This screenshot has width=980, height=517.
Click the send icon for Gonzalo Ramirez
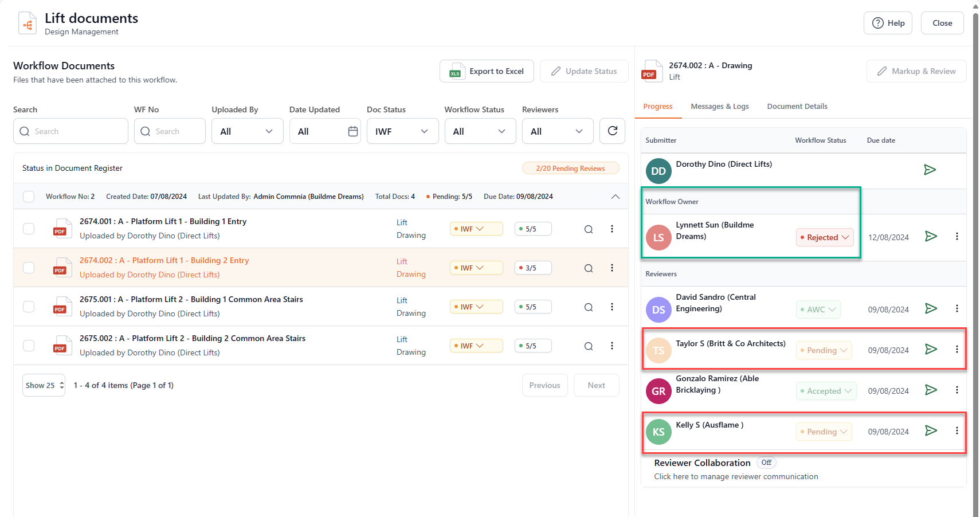tap(931, 390)
